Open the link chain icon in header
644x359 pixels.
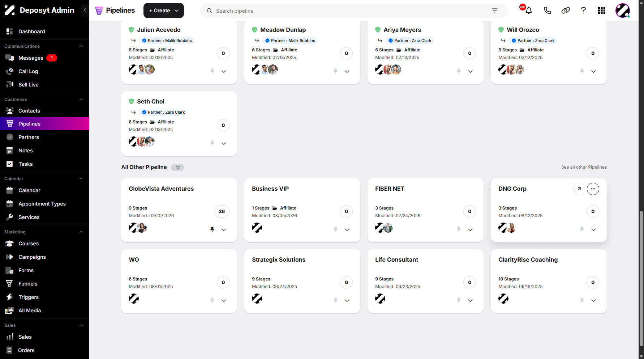(566, 10)
